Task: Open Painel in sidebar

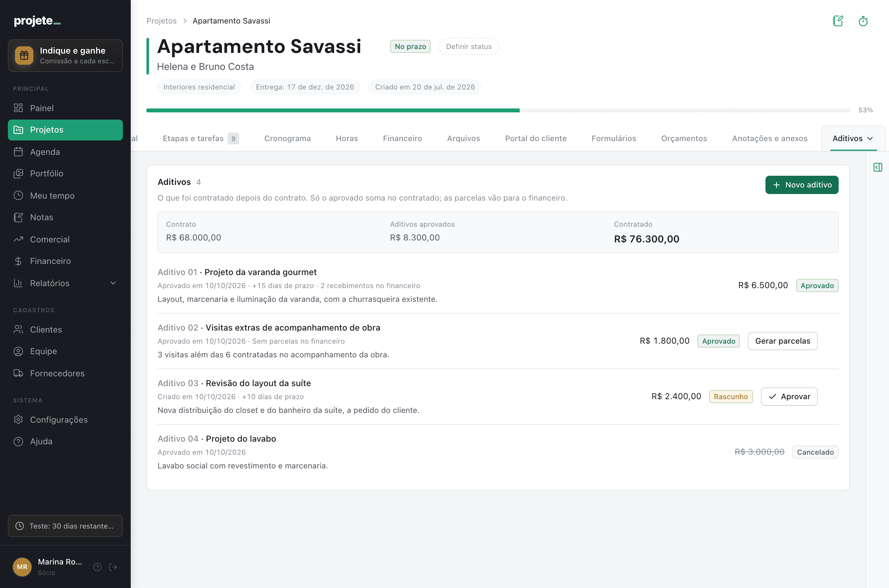Action: pyautogui.click(x=65, y=108)
